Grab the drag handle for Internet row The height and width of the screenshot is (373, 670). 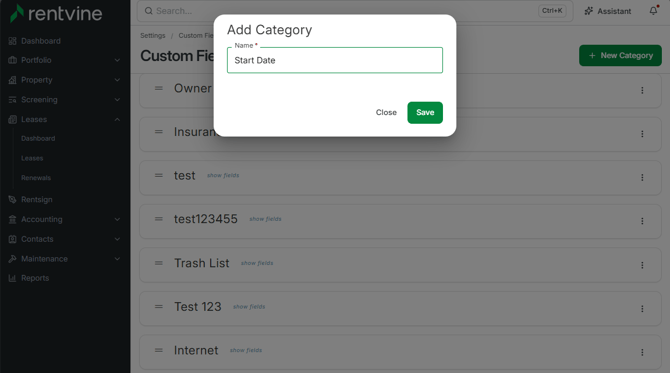(x=159, y=350)
